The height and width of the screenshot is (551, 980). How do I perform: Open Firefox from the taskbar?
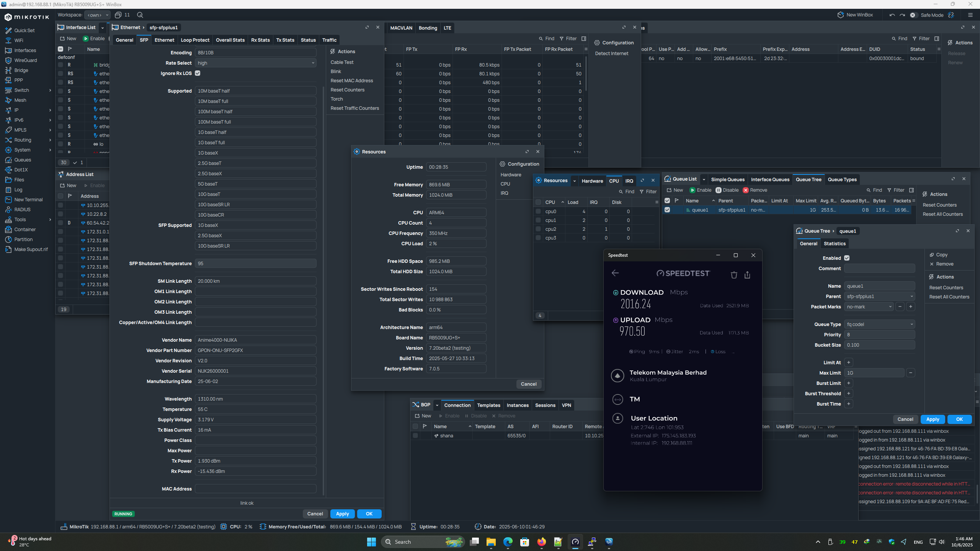click(x=542, y=542)
